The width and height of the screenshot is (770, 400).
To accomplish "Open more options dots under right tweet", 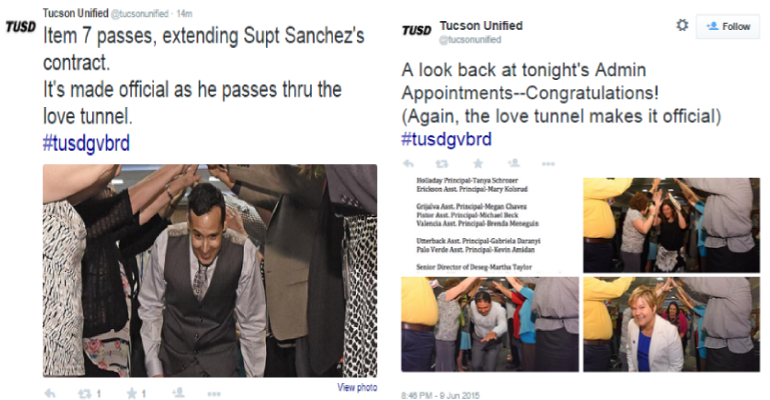I will (x=548, y=163).
